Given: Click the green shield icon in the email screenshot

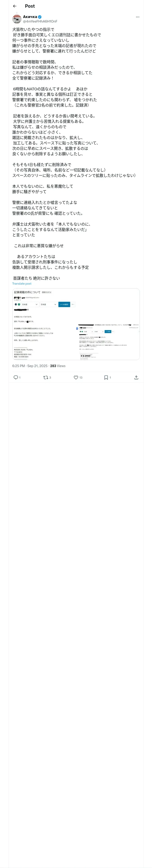Looking at the screenshot, I should click(x=19, y=304).
